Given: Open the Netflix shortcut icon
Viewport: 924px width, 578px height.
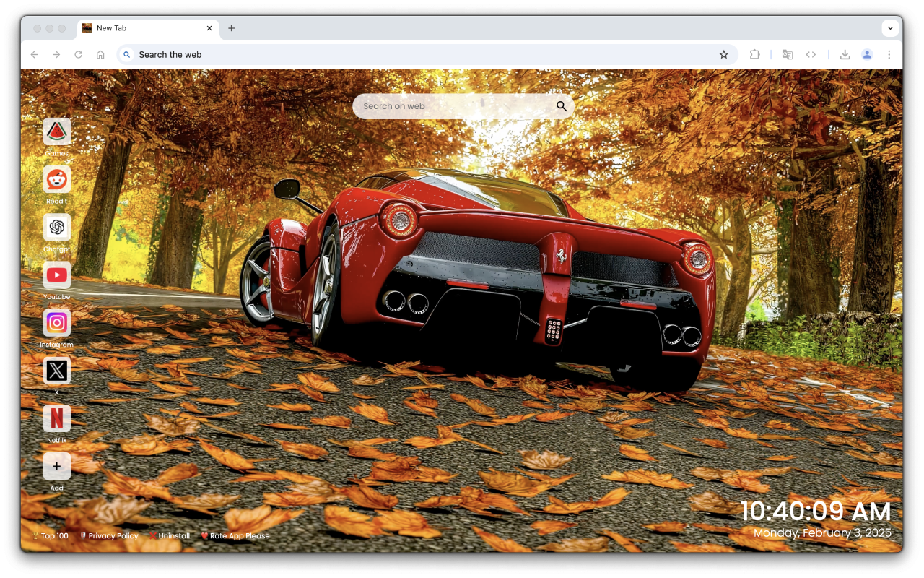Looking at the screenshot, I should 57,418.
